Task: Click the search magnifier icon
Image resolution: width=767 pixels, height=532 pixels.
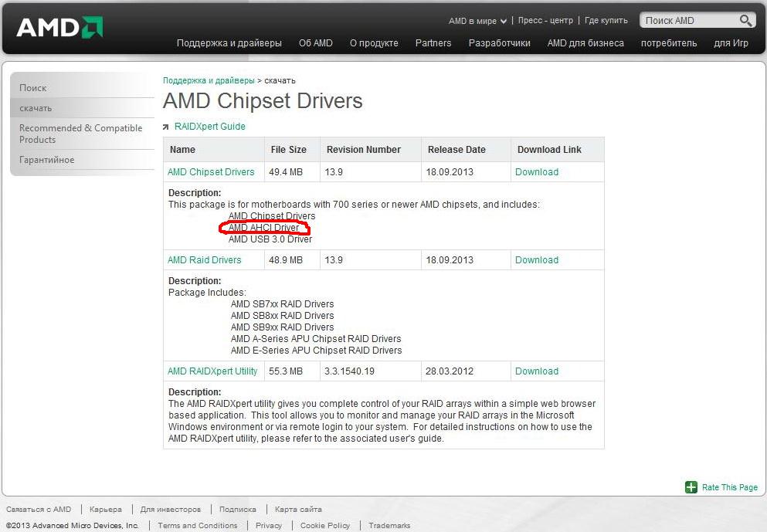Action: (x=745, y=21)
